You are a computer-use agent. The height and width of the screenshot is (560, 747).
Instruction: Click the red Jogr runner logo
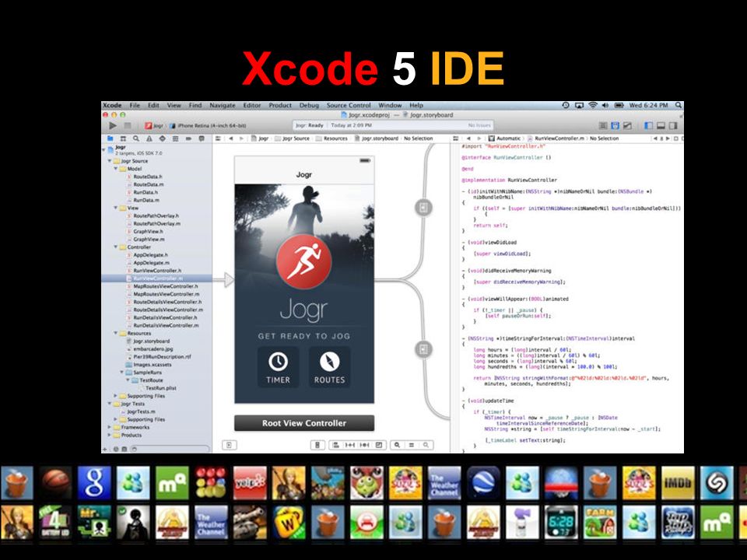pyautogui.click(x=304, y=261)
